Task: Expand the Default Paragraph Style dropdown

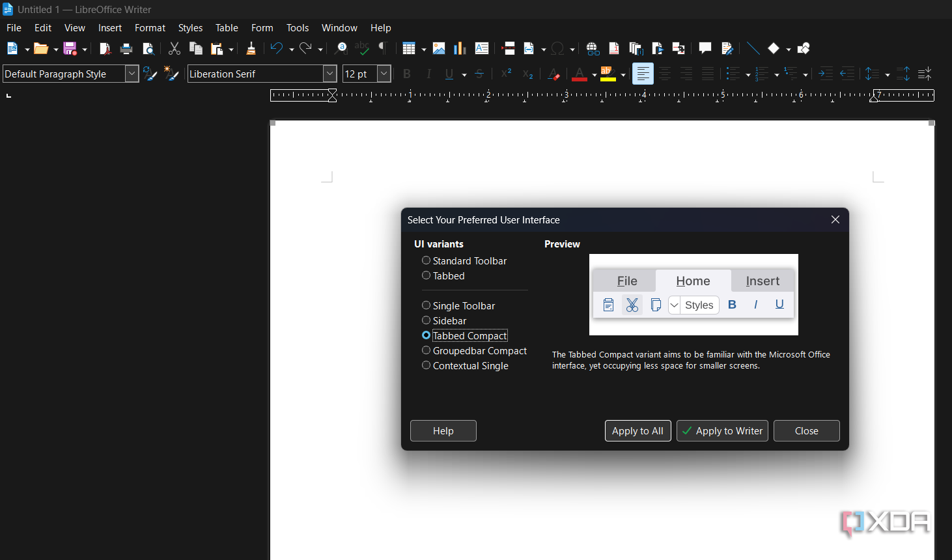Action: [132, 74]
